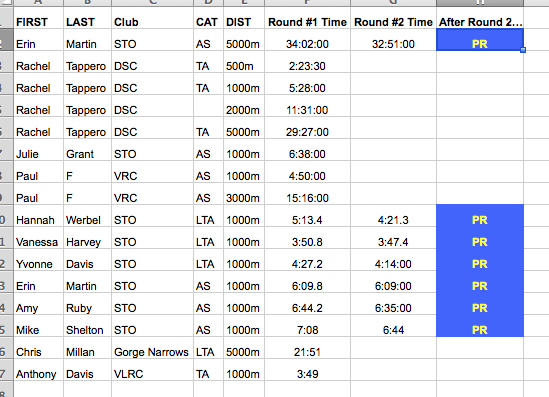
Task: Select the row header for the Erin Martin 5000m row
Action: (6, 40)
